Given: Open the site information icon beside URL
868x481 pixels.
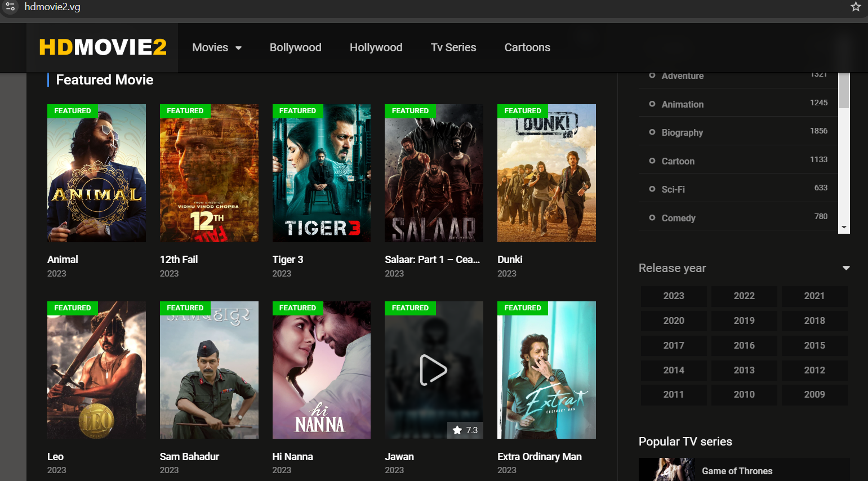Looking at the screenshot, I should pyautogui.click(x=10, y=7).
